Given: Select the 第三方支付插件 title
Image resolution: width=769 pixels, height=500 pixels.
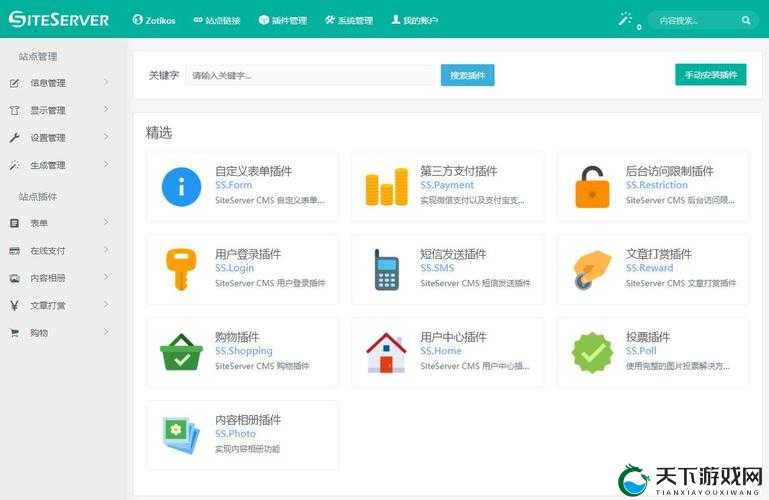Looking at the screenshot, I should pyautogui.click(x=459, y=171).
